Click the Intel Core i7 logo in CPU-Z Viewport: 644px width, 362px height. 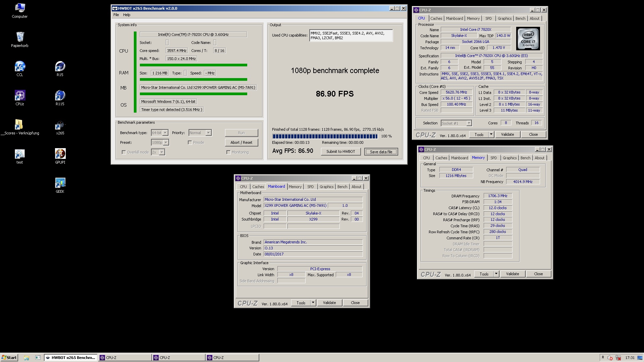click(x=528, y=39)
